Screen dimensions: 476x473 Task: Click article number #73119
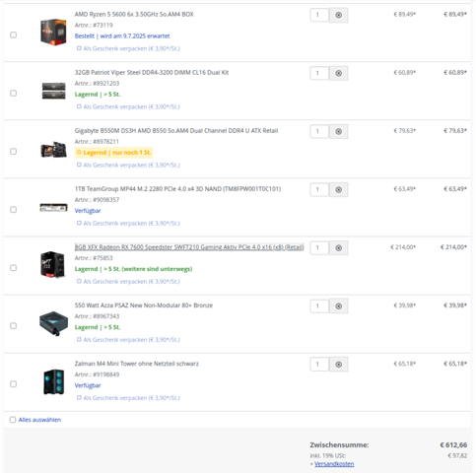point(102,25)
